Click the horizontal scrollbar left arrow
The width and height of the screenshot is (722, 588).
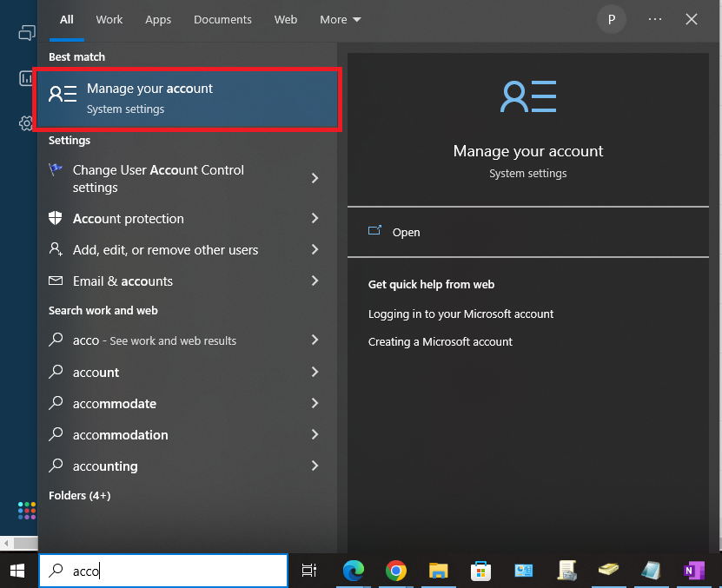coord(6,544)
